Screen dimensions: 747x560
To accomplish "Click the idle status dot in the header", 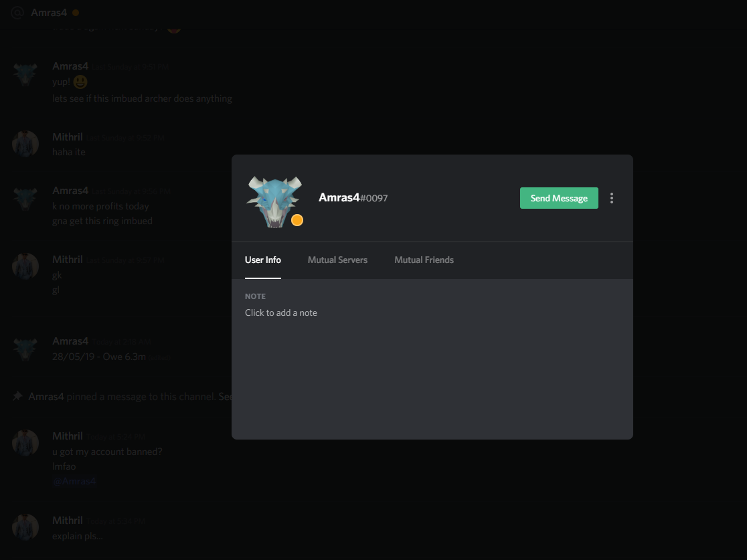I will [x=75, y=13].
